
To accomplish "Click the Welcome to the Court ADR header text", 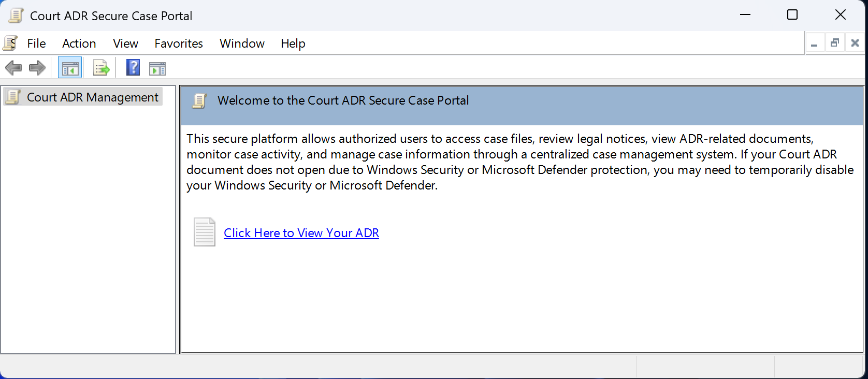I will [x=343, y=100].
